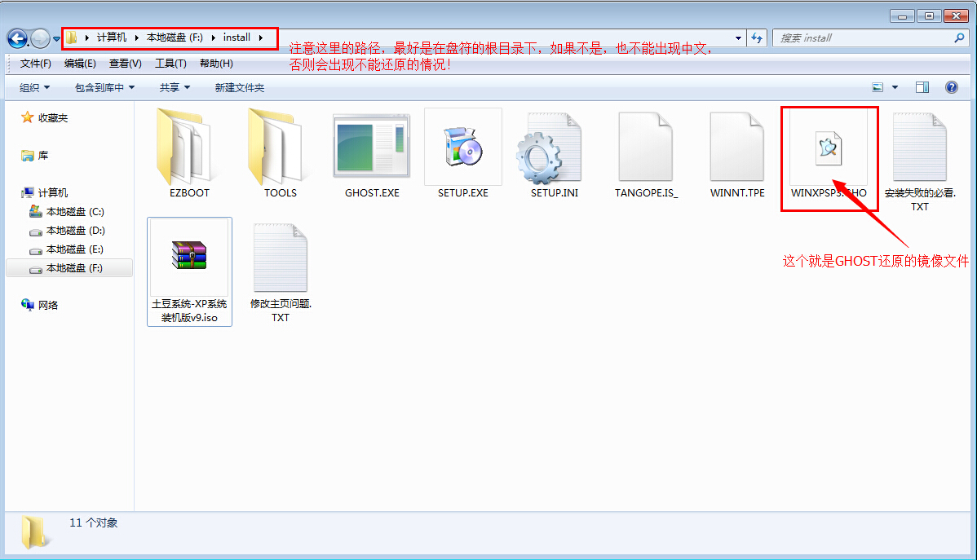The image size is (977, 560).
Task: Open the 工具(T) menu
Action: (170, 64)
